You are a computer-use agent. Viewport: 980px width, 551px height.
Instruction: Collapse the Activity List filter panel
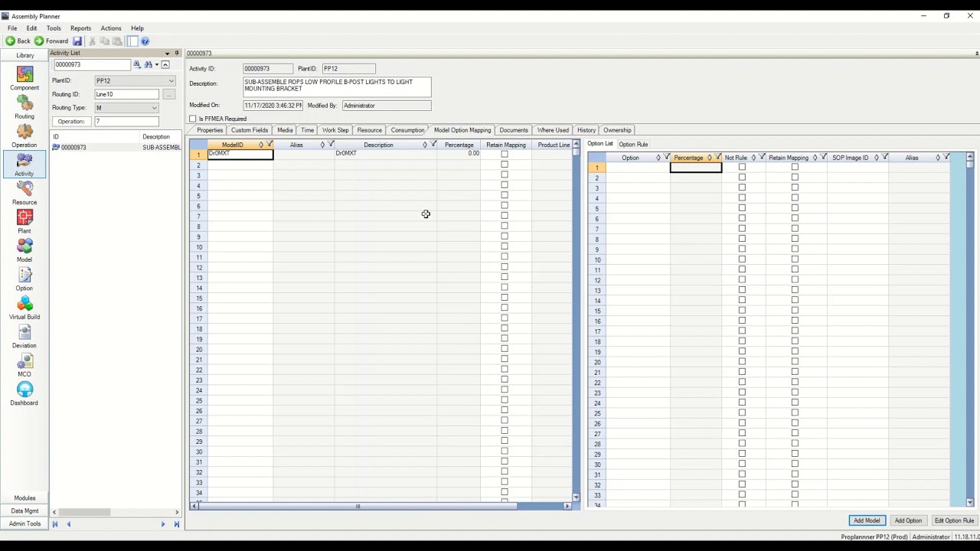(165, 65)
